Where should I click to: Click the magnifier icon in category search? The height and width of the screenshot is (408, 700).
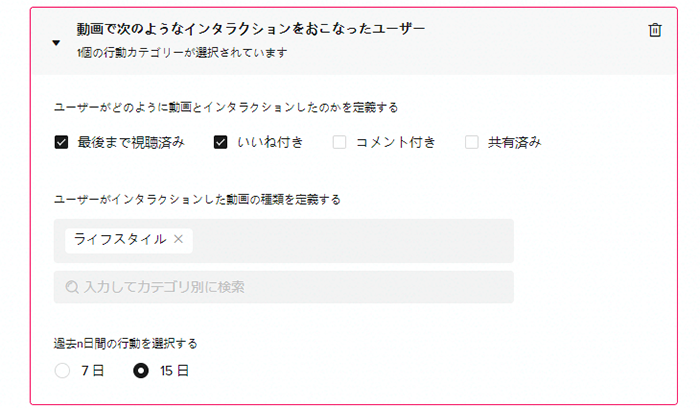[x=71, y=287]
